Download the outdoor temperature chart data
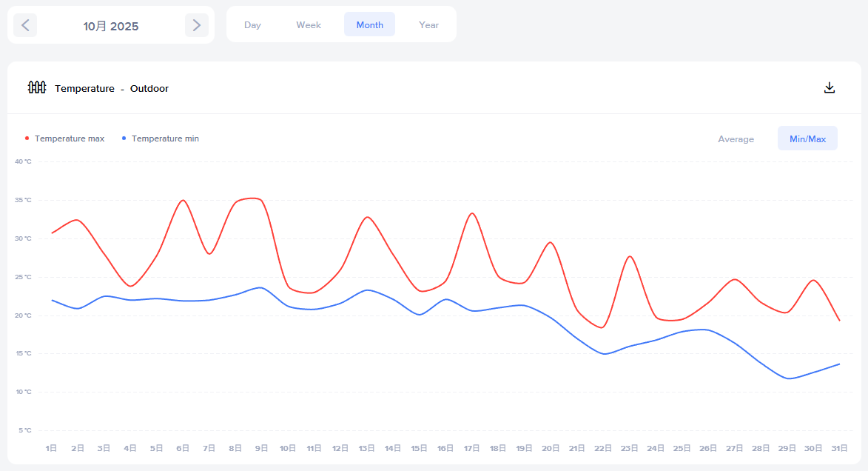This screenshot has width=868, height=471. pyautogui.click(x=830, y=88)
